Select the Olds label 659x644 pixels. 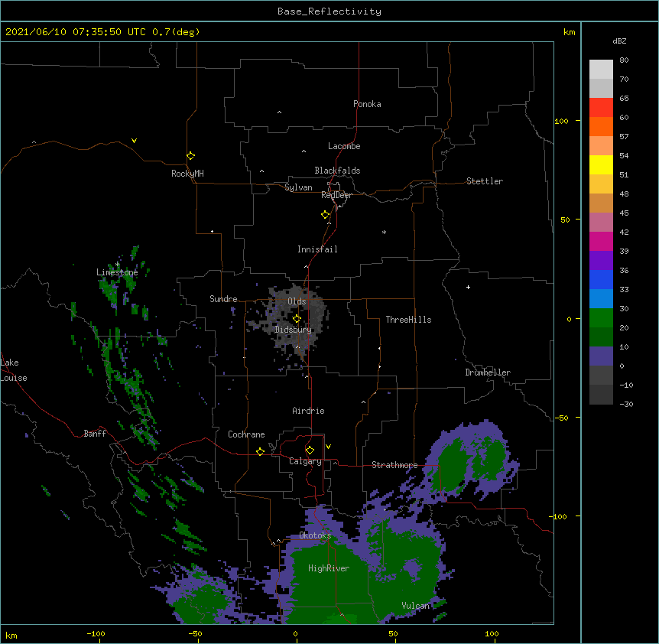click(297, 301)
